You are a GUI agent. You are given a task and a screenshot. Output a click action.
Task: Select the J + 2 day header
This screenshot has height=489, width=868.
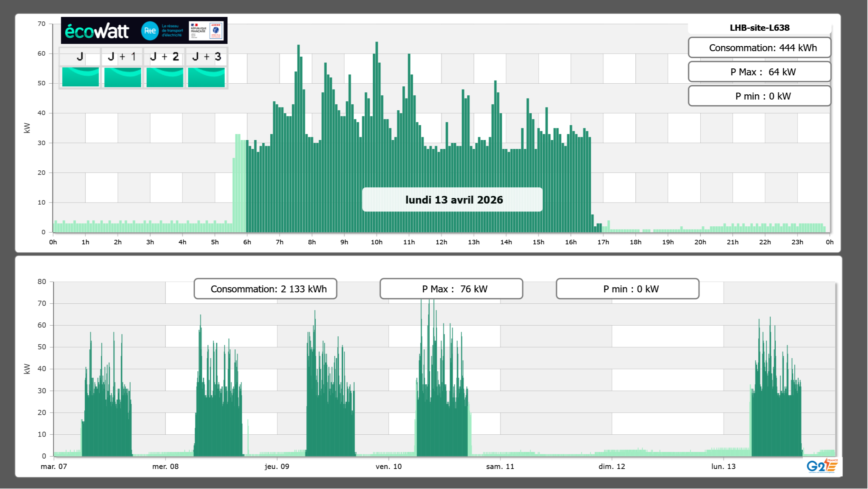click(165, 57)
